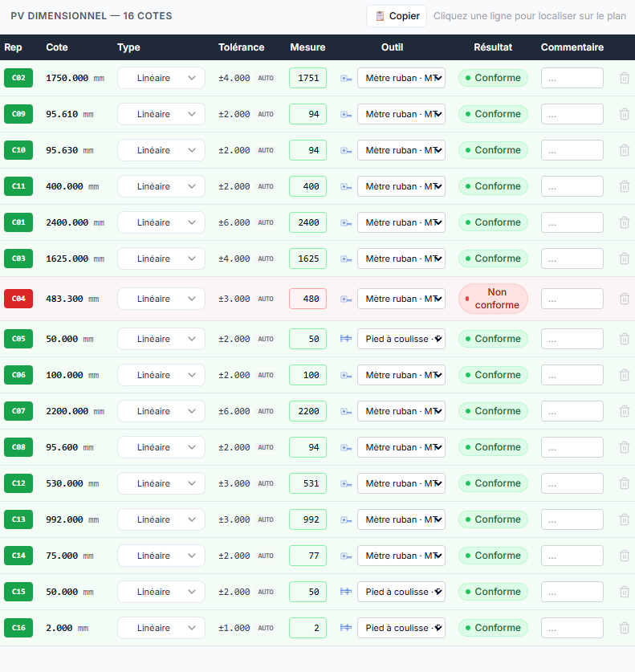Screen dimensions: 635x672
Task: Delete non-conforming row C04 trash icon
Action: pyautogui.click(x=625, y=299)
